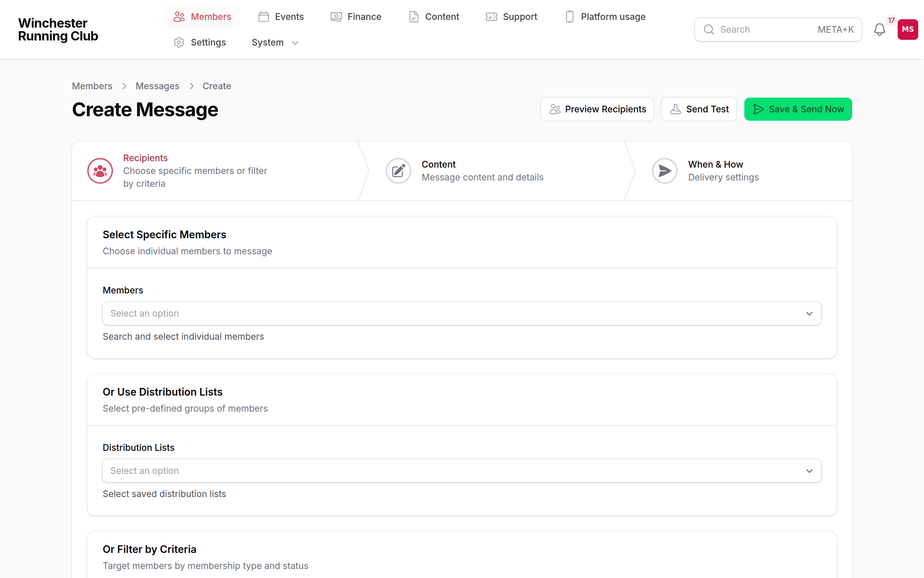The height and width of the screenshot is (578, 924).
Task: Expand the System dropdown menu
Action: 275,42
